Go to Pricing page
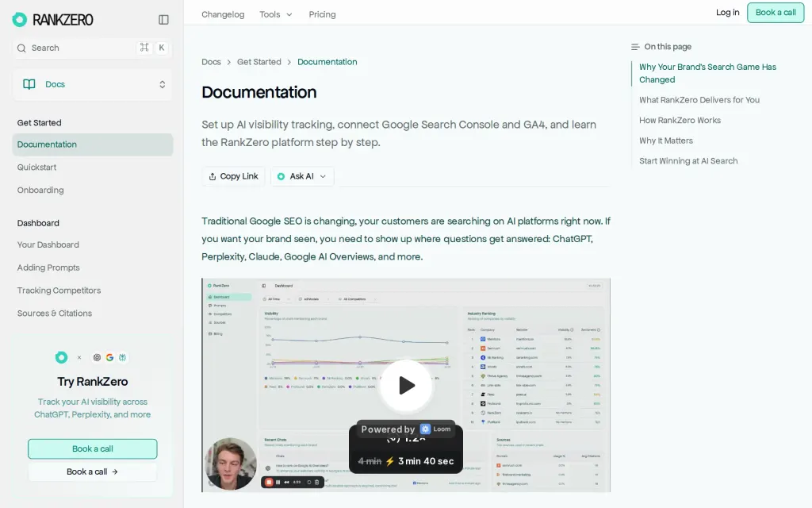The height and width of the screenshot is (508, 812). pyautogui.click(x=322, y=14)
